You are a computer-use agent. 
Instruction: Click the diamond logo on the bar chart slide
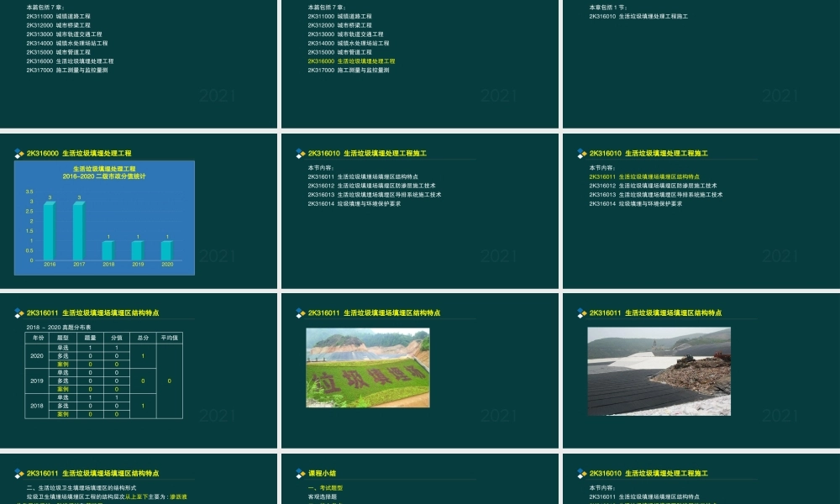(x=19, y=154)
